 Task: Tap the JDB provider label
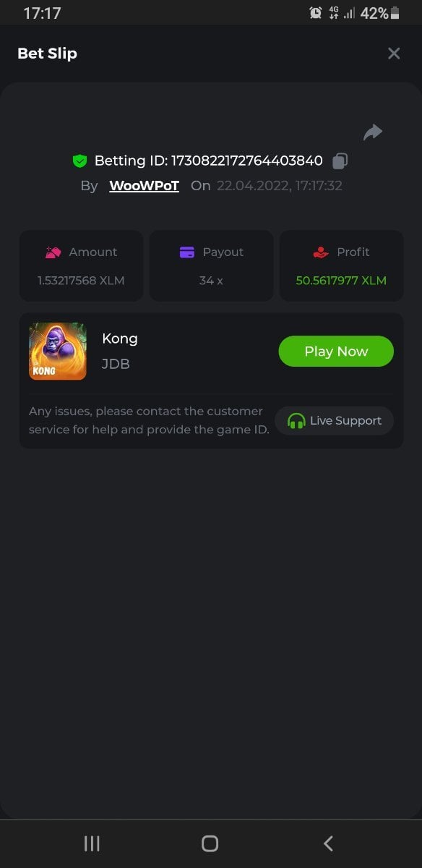click(x=116, y=365)
